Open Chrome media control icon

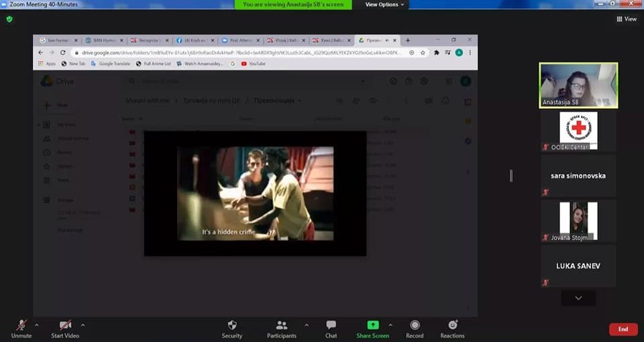pos(447,52)
